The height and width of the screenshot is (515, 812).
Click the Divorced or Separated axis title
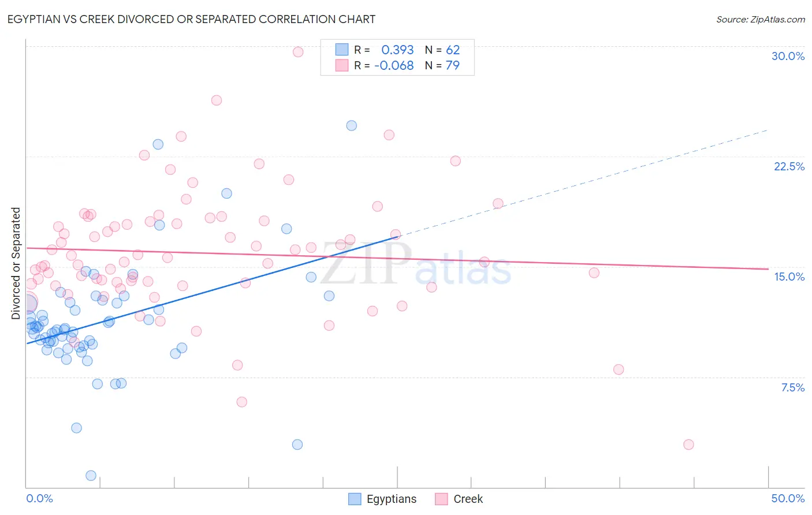point(16,263)
